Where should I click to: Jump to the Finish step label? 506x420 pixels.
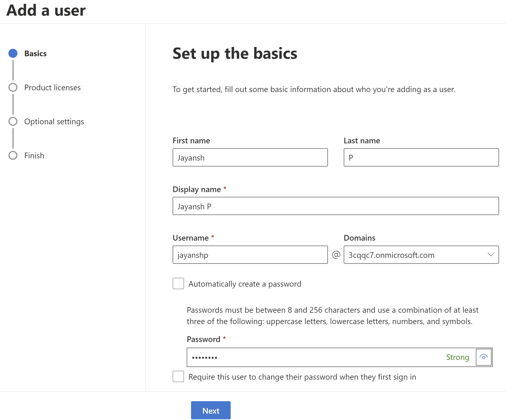34,156
